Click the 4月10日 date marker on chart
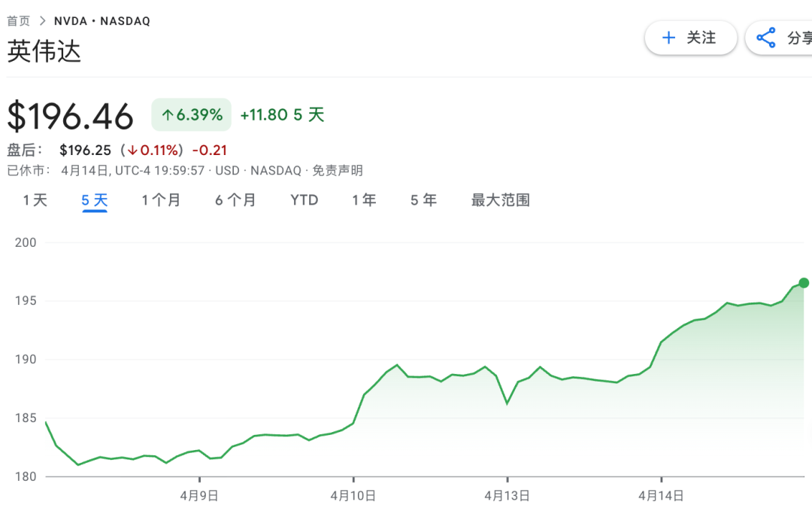 [353, 496]
